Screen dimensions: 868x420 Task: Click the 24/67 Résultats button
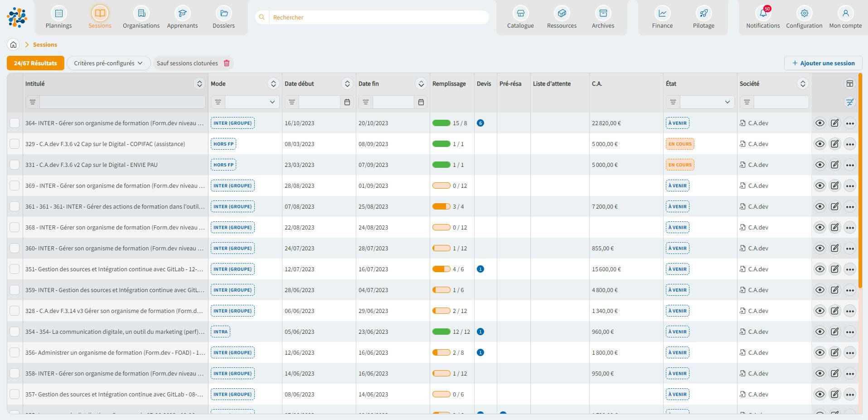click(35, 63)
